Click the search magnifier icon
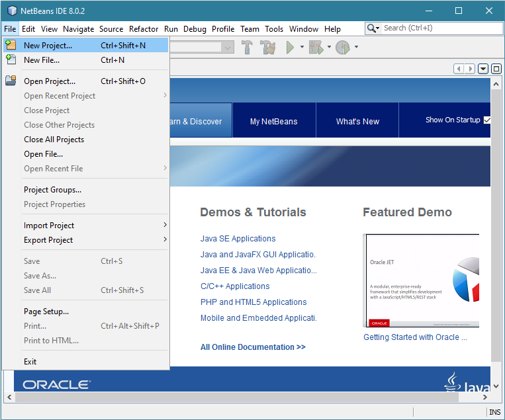The height and width of the screenshot is (420, 505). coord(371,28)
